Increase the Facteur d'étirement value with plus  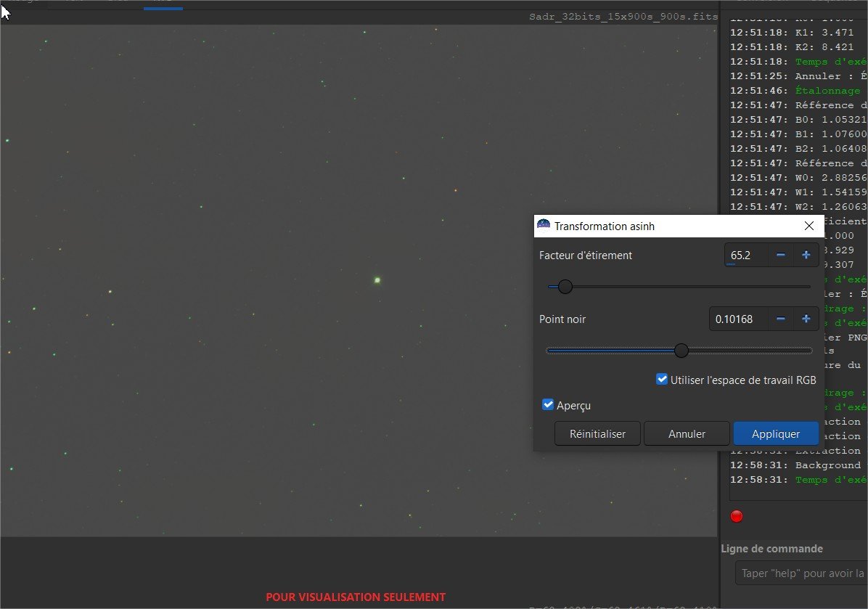806,256
